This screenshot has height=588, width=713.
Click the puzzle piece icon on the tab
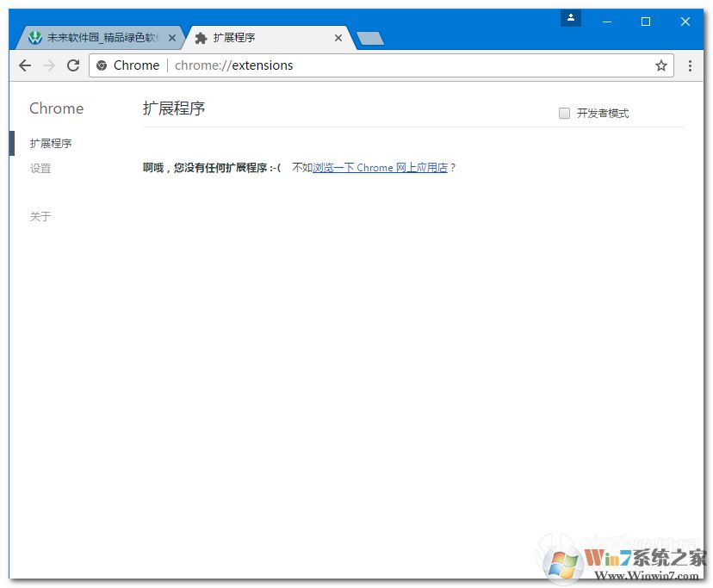[x=201, y=38]
